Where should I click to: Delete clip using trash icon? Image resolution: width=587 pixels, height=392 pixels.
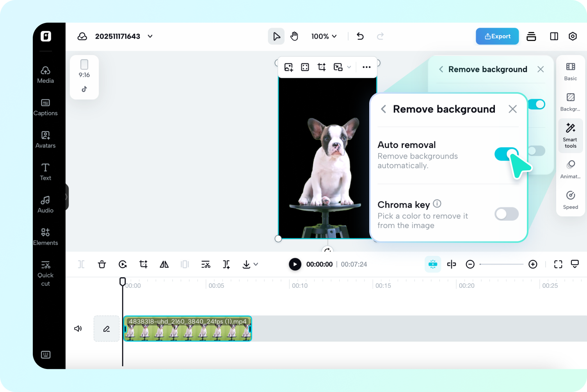tap(102, 264)
